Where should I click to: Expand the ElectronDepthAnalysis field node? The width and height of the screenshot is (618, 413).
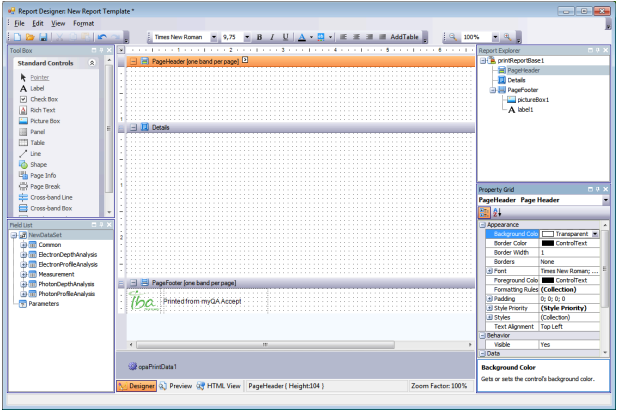tap(22, 254)
